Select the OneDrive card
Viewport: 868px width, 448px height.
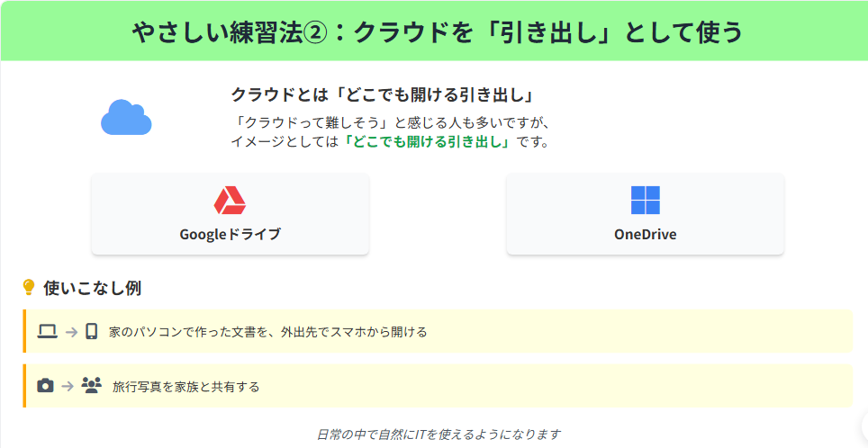click(x=645, y=214)
